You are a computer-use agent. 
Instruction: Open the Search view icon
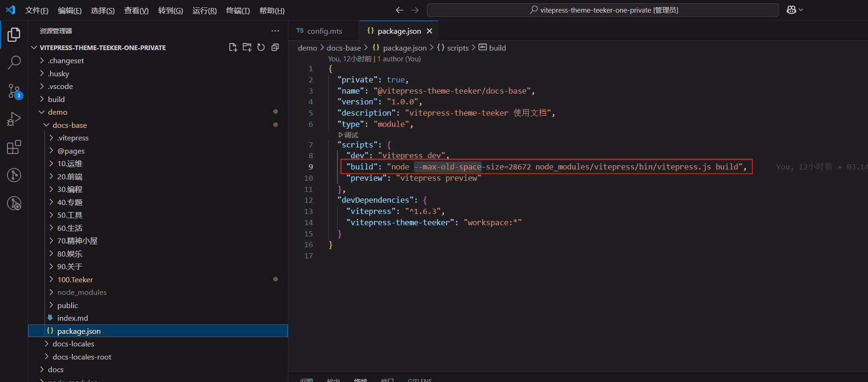pyautogui.click(x=14, y=62)
